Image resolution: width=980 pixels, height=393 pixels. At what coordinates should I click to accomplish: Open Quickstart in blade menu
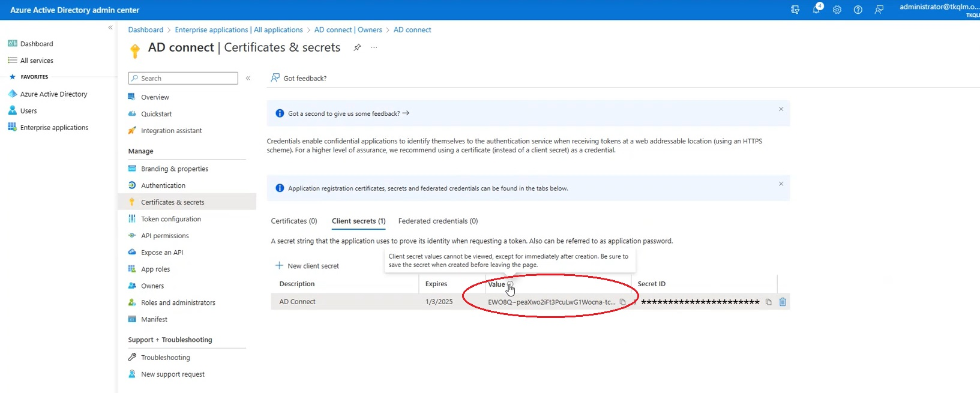pos(156,114)
